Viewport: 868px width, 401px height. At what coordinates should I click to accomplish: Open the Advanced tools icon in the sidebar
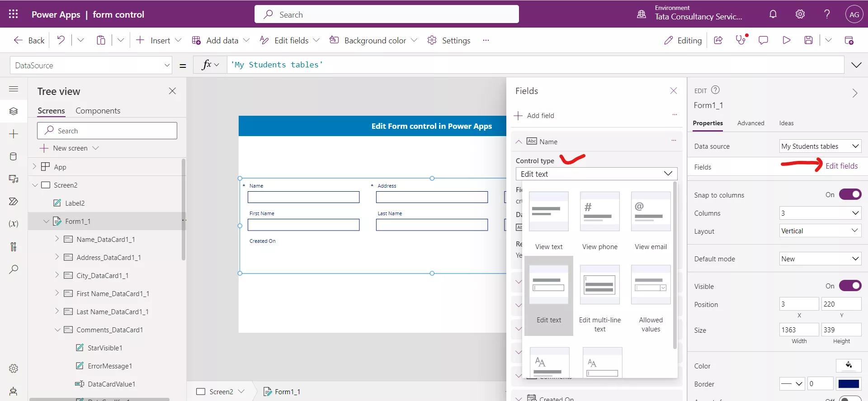[14, 246]
